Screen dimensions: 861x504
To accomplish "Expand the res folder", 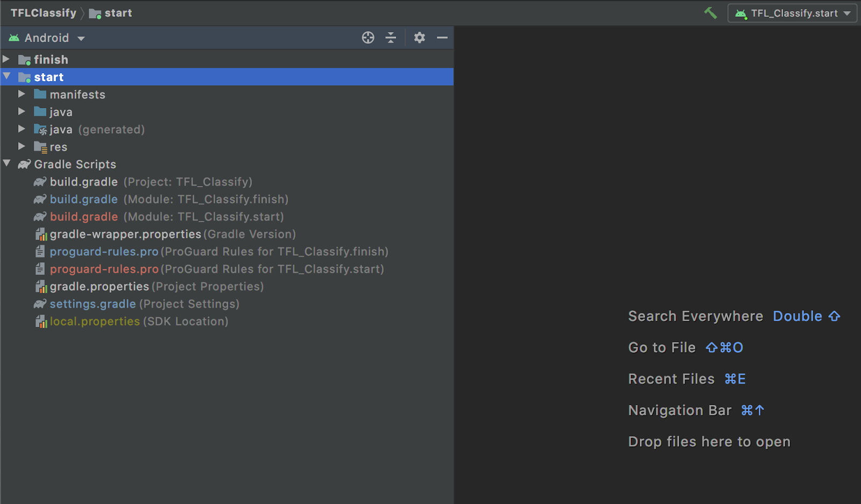I will coord(22,146).
